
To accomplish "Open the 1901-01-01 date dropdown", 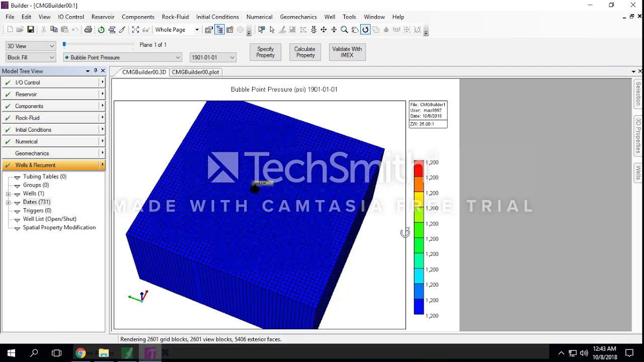I will coord(213,57).
